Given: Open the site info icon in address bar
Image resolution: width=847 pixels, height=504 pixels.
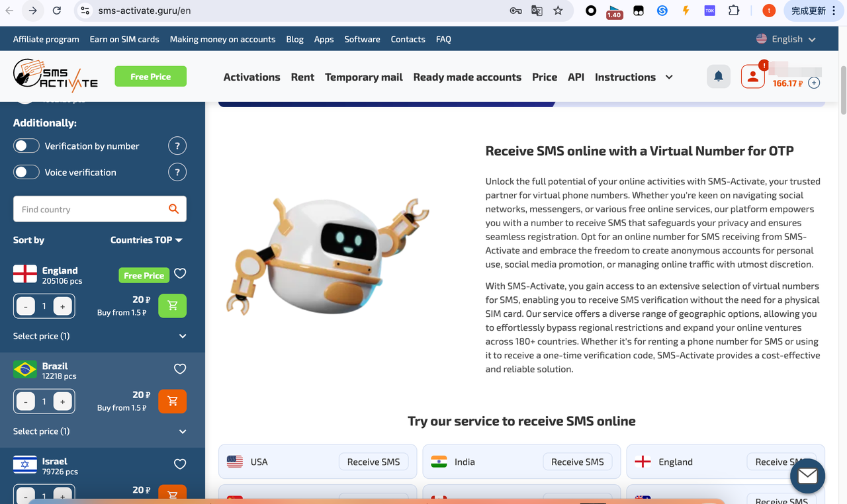Looking at the screenshot, I should coord(84,11).
